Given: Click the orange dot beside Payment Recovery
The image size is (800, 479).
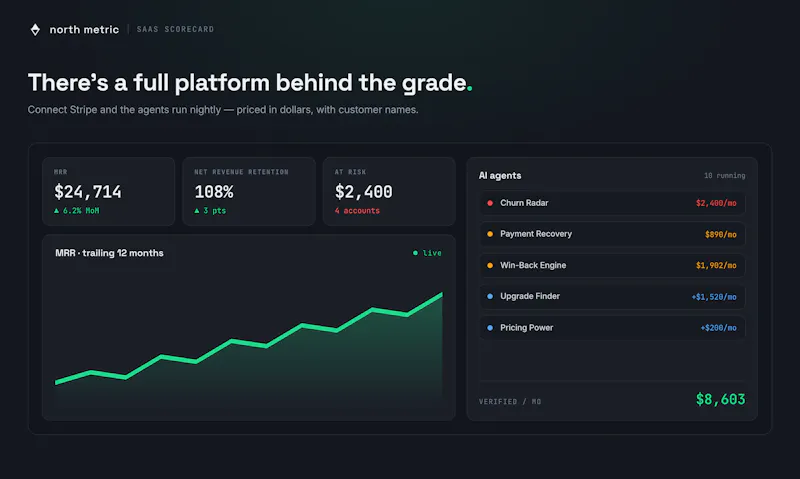Looking at the screenshot, I should (x=490, y=234).
